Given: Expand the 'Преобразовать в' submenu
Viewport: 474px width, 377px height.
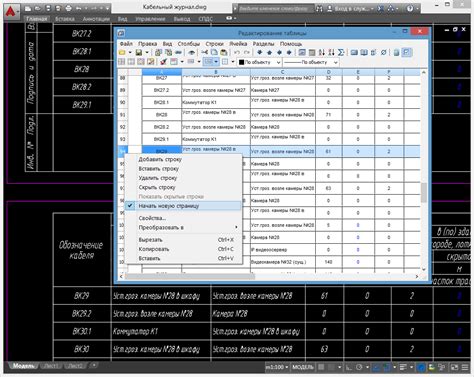Looking at the screenshot, I should 183,227.
